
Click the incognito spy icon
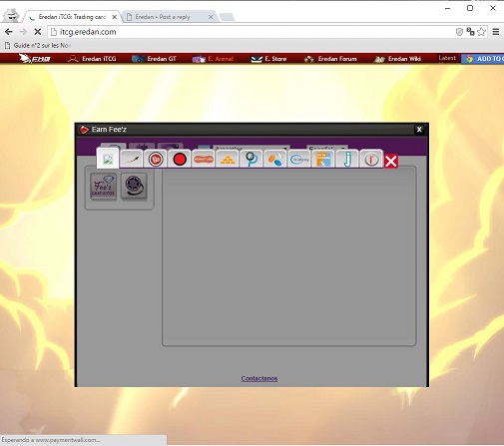coord(12,15)
